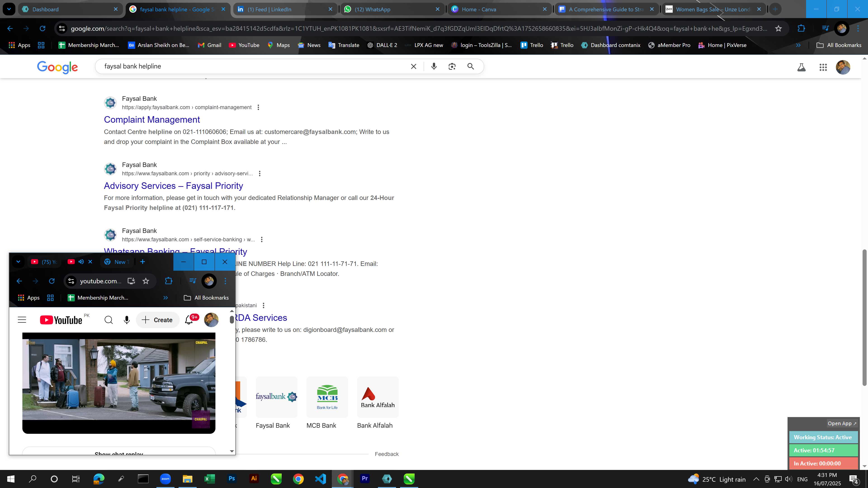The width and height of the screenshot is (868, 488).
Task: Open YouTube account avatar menu
Action: (x=211, y=320)
